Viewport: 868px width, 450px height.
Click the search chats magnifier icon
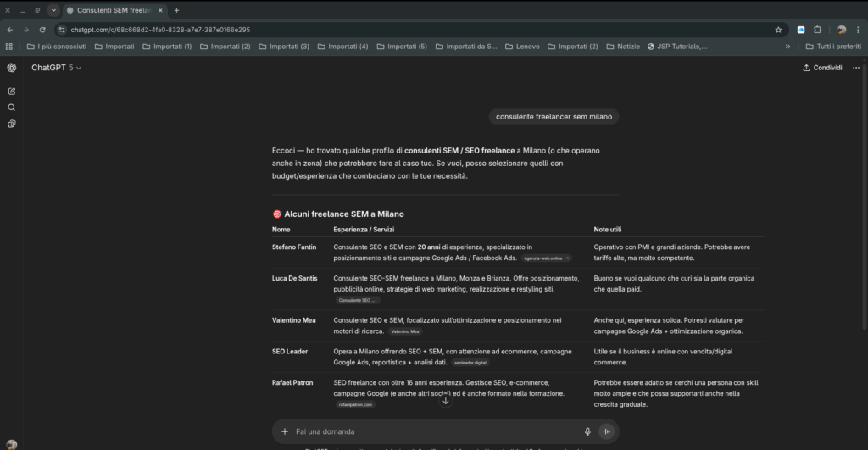(x=11, y=108)
